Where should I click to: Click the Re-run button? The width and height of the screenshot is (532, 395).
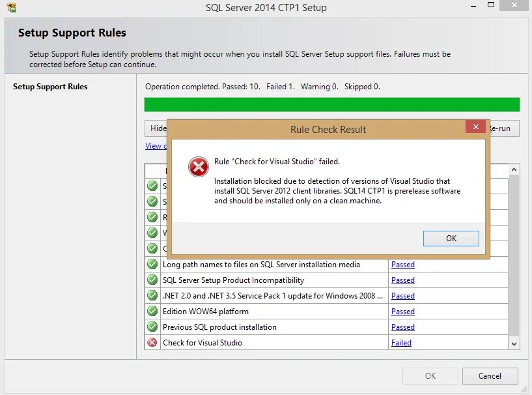504,128
